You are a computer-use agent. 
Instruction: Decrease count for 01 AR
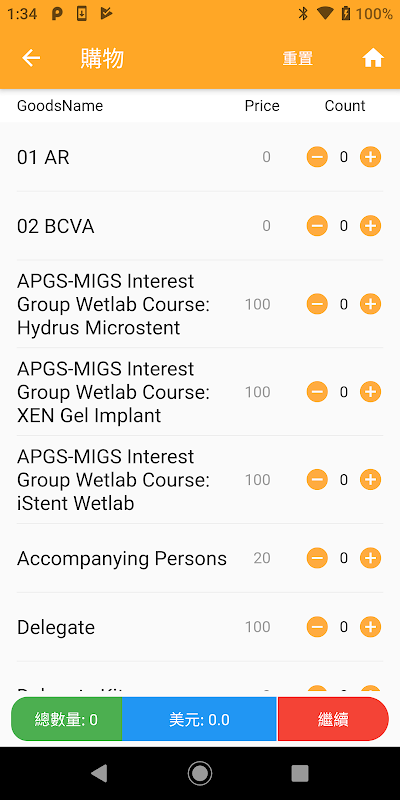pyautogui.click(x=317, y=157)
